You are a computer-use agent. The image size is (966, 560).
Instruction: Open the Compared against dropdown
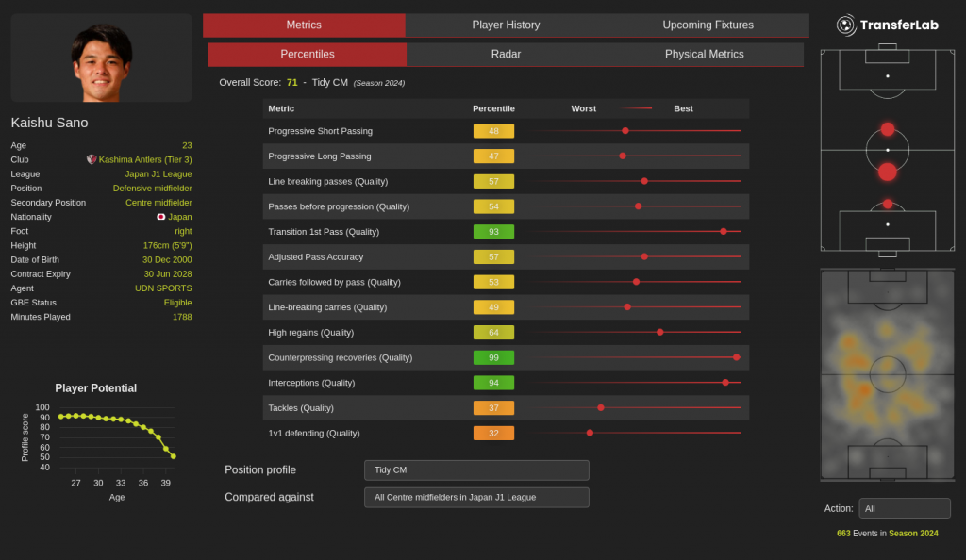(x=476, y=498)
